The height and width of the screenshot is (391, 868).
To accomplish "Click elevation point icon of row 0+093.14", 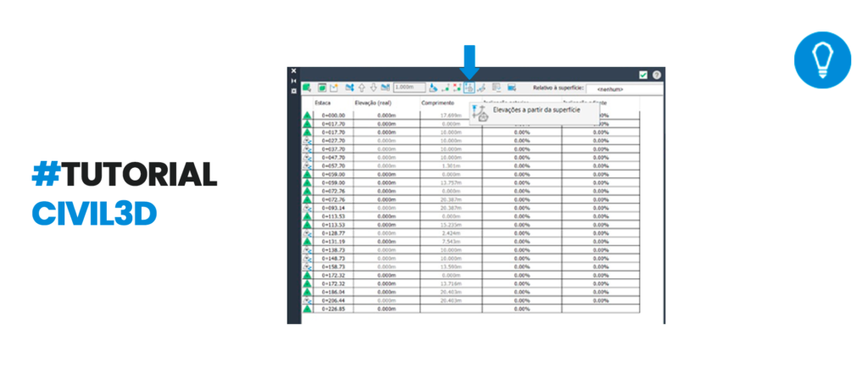I will [307, 208].
